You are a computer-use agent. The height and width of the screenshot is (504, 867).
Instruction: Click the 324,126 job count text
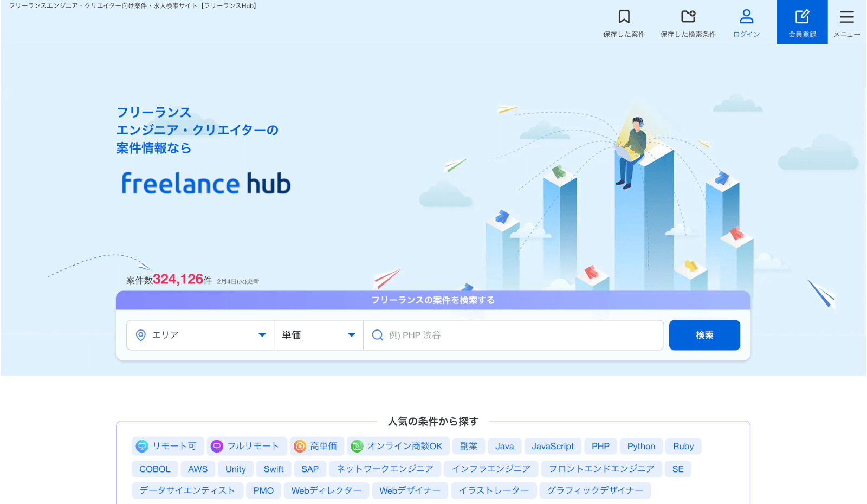(x=178, y=279)
